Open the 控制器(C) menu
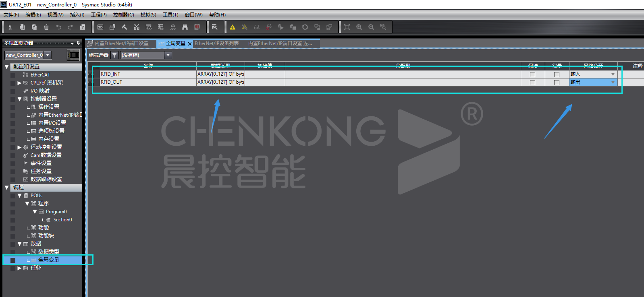The image size is (644, 297). 123,15
